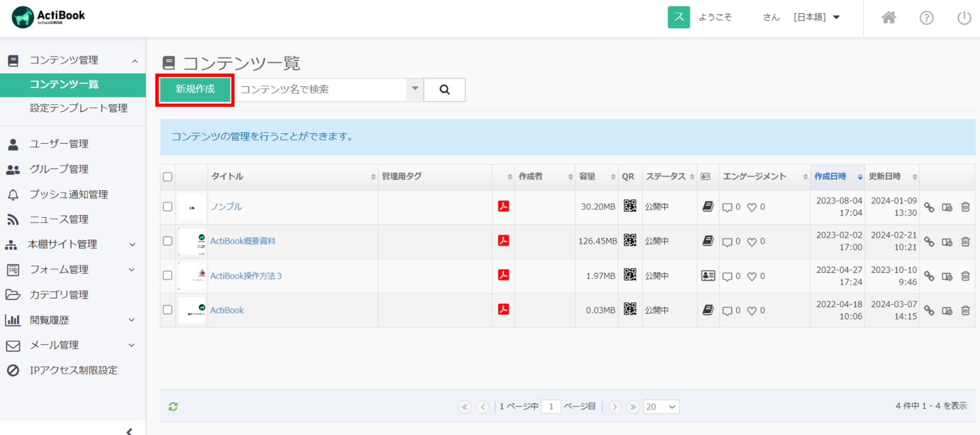Open QR code for ActiBook操作方法3
Image resolution: width=980 pixels, height=435 pixels.
(630, 275)
